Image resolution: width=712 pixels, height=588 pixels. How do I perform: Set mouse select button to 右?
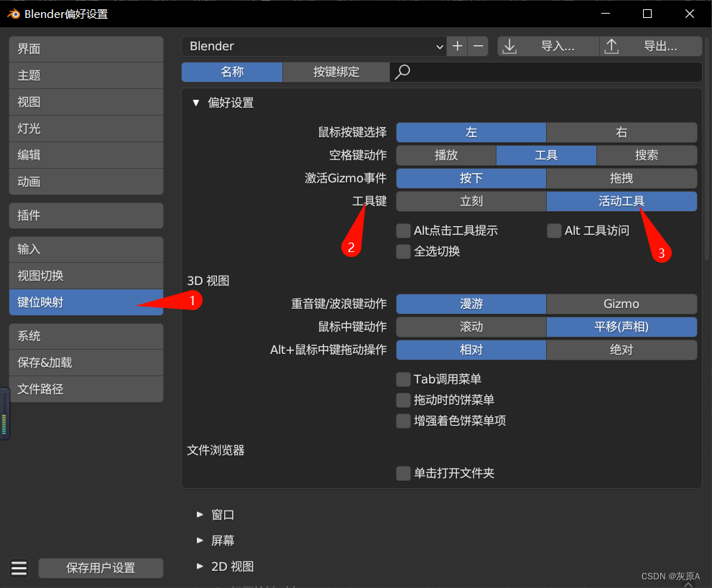[x=621, y=132]
